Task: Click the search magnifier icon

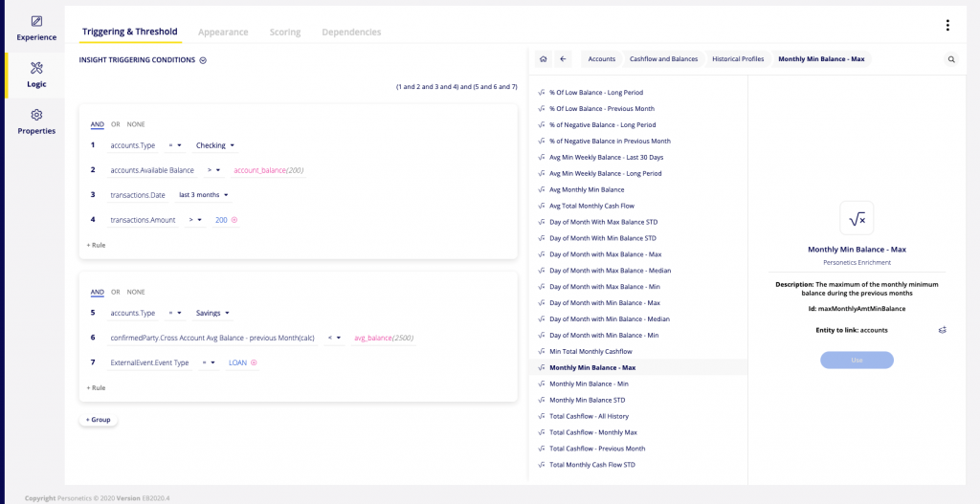Action: click(951, 59)
